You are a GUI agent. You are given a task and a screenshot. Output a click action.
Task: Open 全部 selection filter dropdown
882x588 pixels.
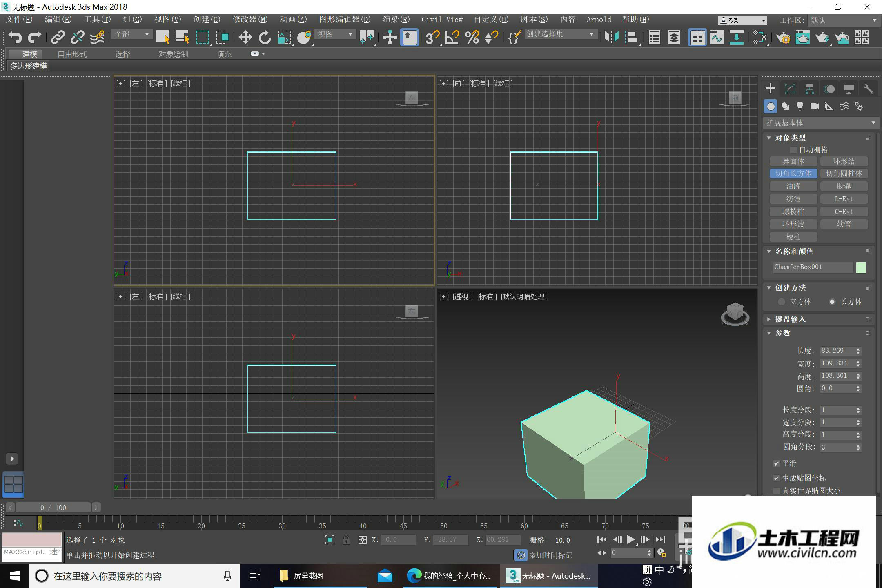click(132, 35)
